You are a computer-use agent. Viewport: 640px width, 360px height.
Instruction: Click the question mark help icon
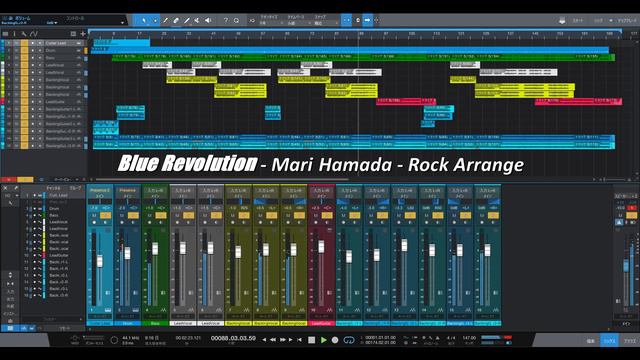click(x=226, y=20)
